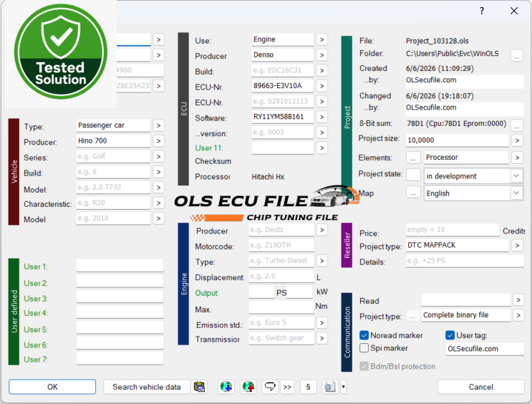The height and width of the screenshot is (404, 532).
Task: Open the arrow next to engine Type Turbo-Diesel
Action: pyautogui.click(x=322, y=261)
